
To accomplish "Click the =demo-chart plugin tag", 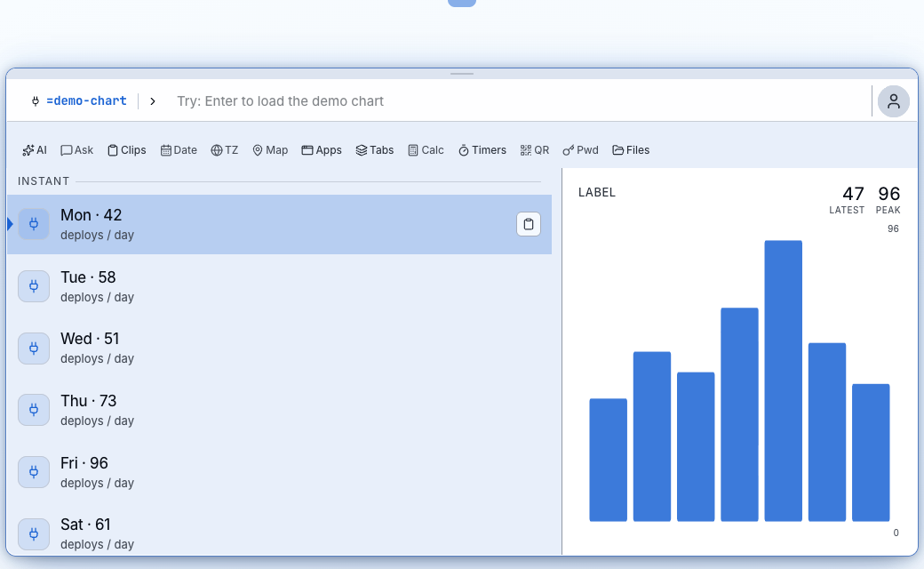I will 79,100.
